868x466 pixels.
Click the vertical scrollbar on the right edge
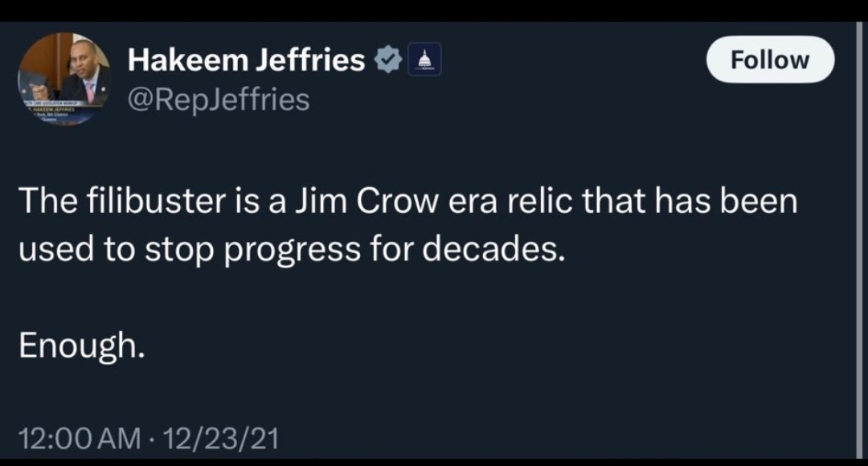coord(859,240)
